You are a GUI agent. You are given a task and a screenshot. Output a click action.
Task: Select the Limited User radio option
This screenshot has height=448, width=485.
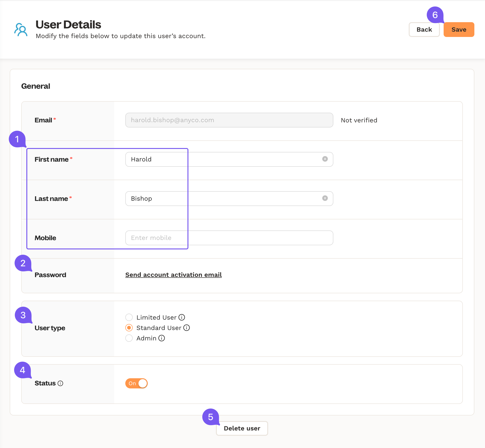tap(129, 317)
